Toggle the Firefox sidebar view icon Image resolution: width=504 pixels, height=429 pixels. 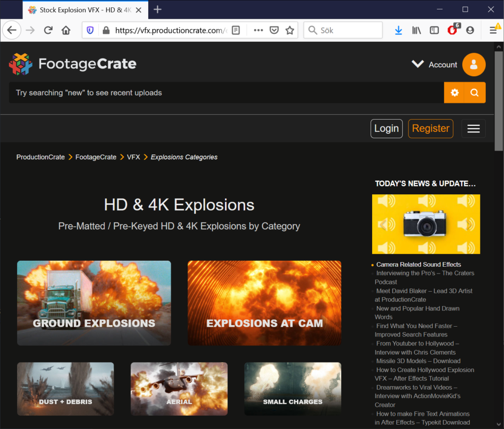coord(434,31)
